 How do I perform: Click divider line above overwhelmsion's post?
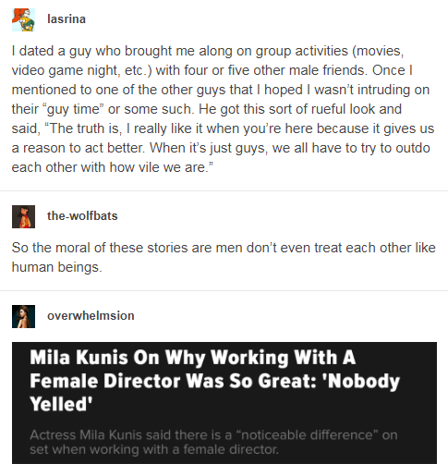click(224, 290)
